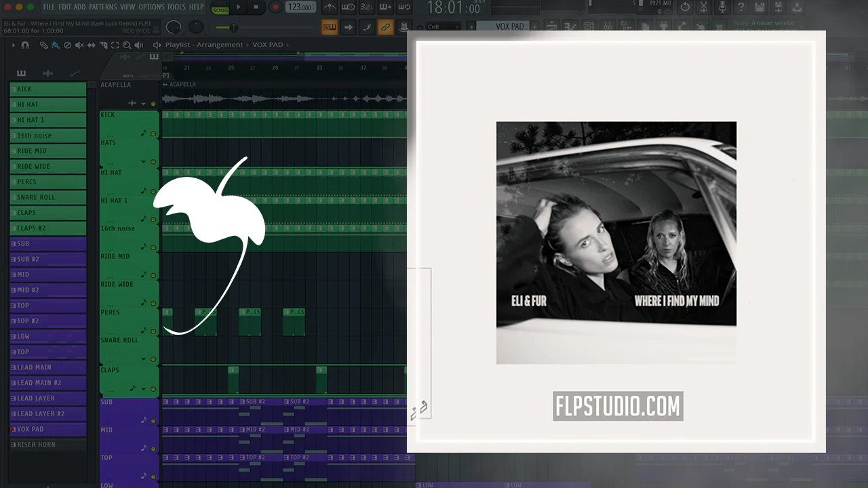Select the Slice tool
868x488 pixels.
[103, 45]
